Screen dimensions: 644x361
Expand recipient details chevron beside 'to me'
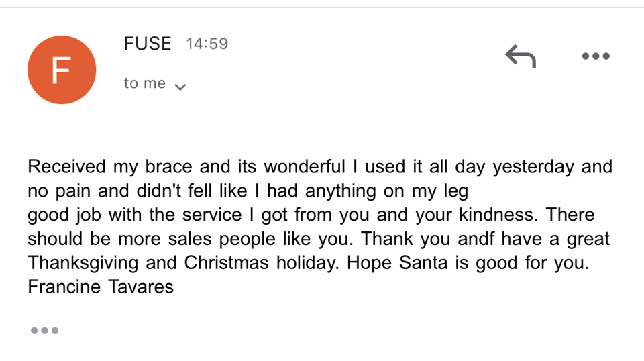tap(180, 87)
